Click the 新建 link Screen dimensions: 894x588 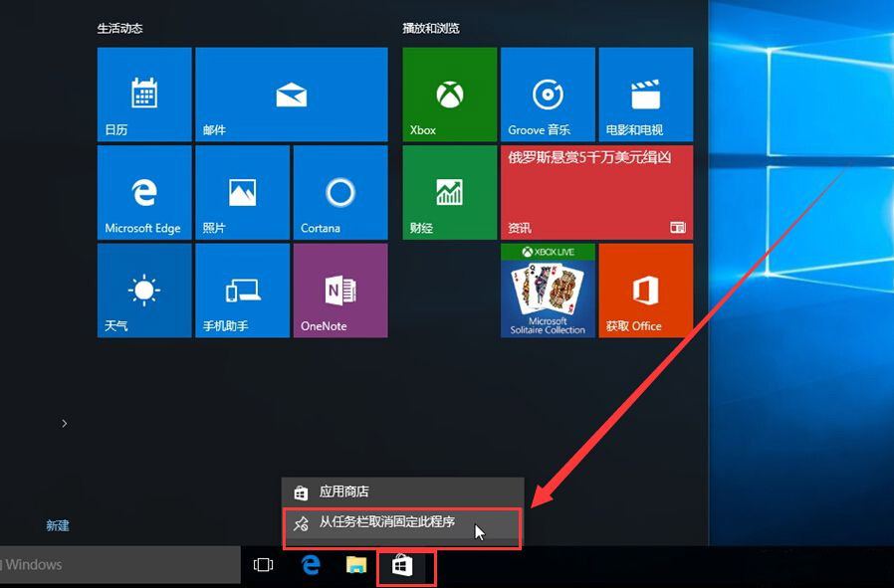click(58, 525)
